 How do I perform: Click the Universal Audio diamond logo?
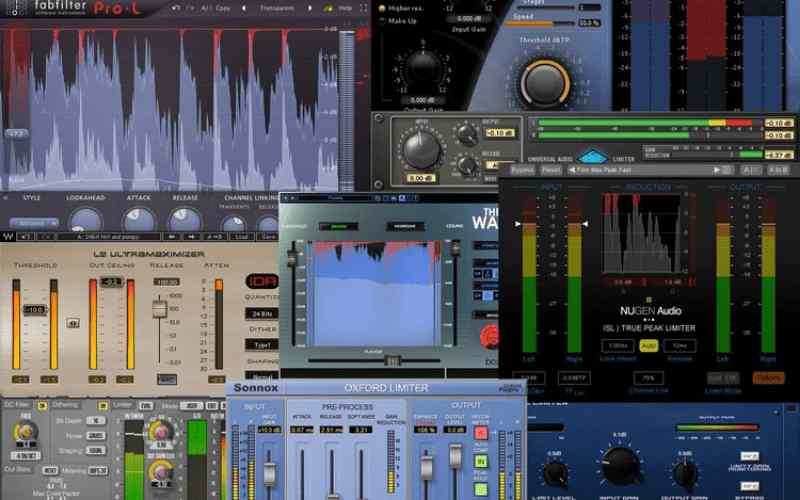click(592, 157)
